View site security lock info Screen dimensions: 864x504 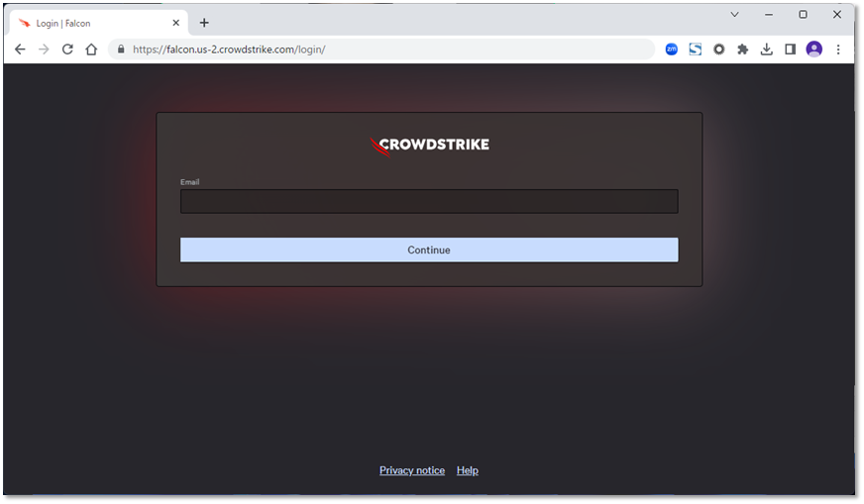pos(121,50)
